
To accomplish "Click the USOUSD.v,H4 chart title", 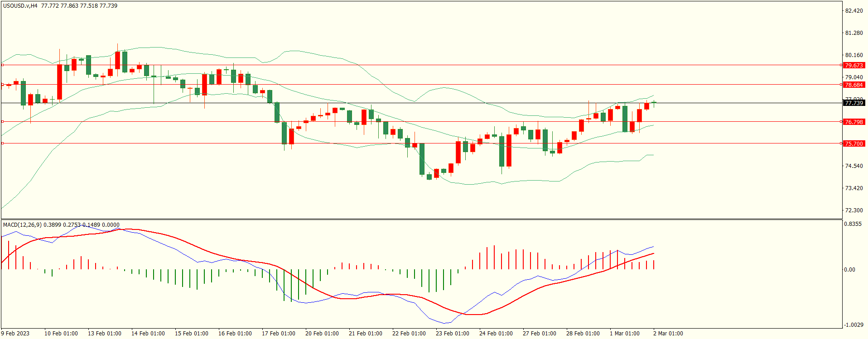I will coord(20,6).
